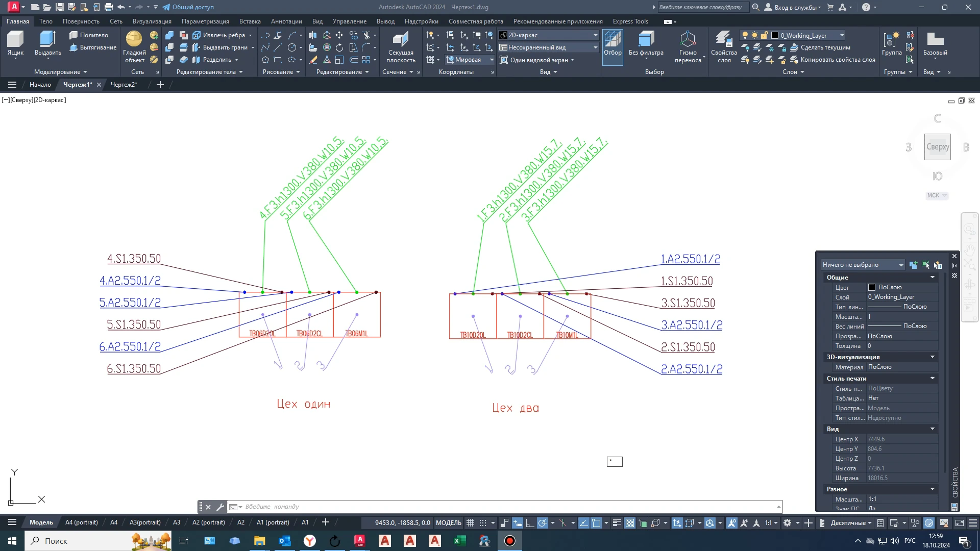Image resolution: width=980 pixels, height=551 pixels.
Task: Click the Line tool in Рисование panel
Action: click(x=278, y=47)
